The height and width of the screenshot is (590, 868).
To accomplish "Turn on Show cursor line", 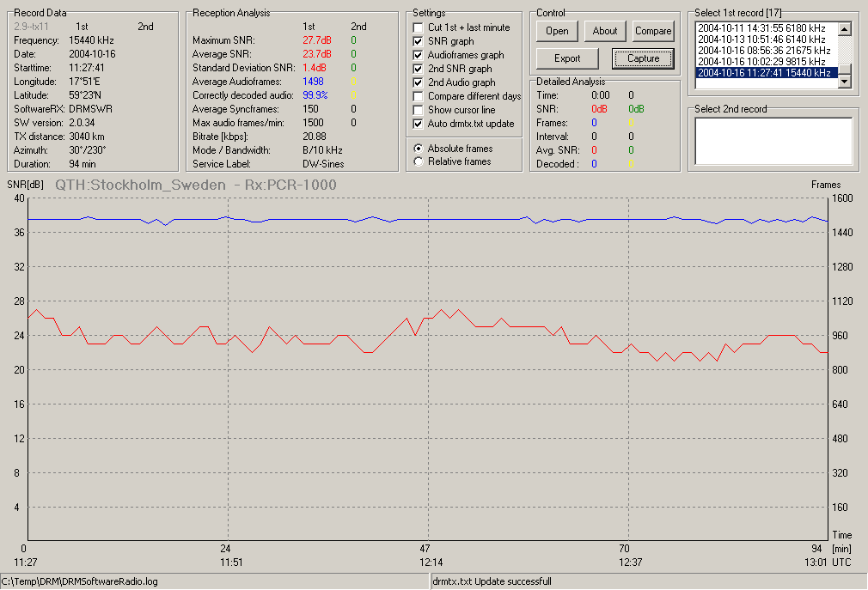I will [x=418, y=110].
